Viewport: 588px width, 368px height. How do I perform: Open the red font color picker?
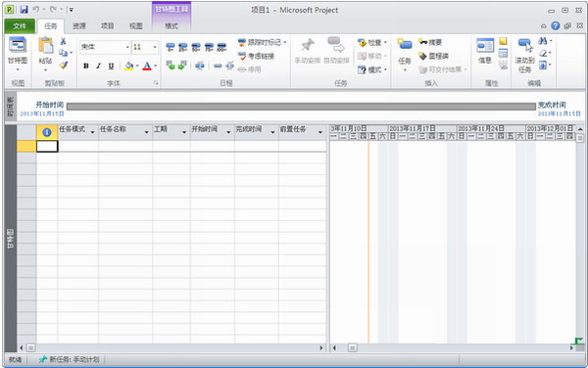coord(147,66)
